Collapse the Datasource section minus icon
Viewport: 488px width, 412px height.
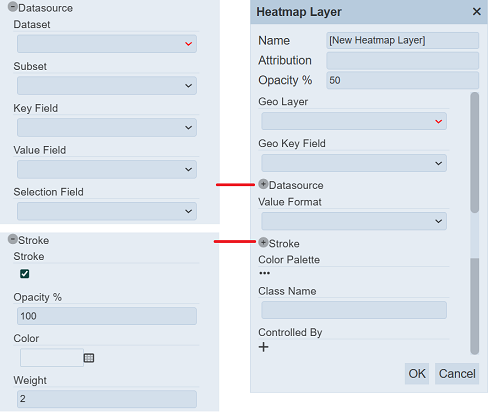(13, 7)
